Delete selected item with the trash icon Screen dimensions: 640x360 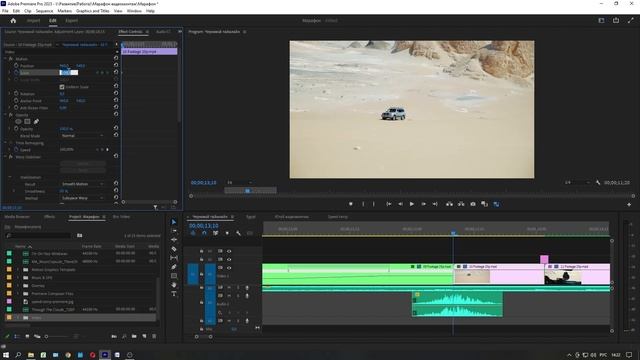154,336
